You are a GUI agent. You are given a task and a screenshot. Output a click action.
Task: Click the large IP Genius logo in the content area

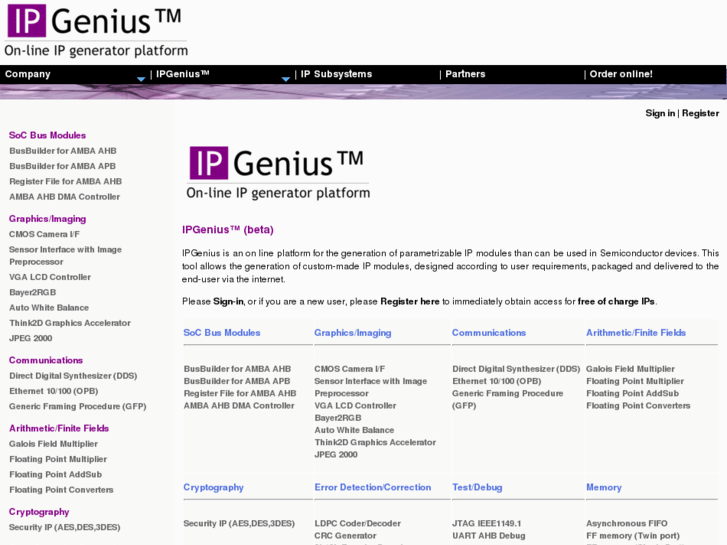click(x=278, y=173)
